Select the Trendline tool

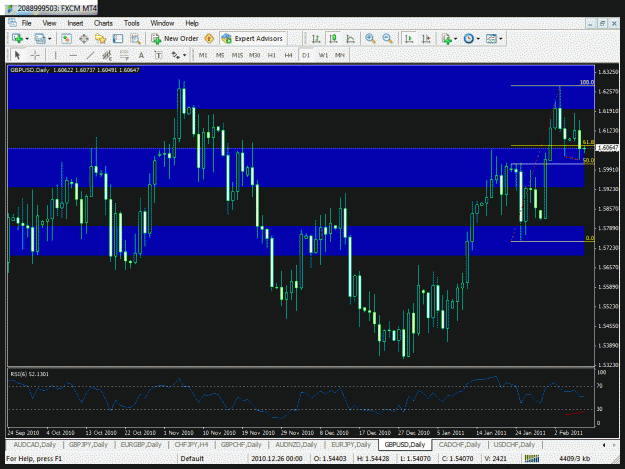pos(90,55)
